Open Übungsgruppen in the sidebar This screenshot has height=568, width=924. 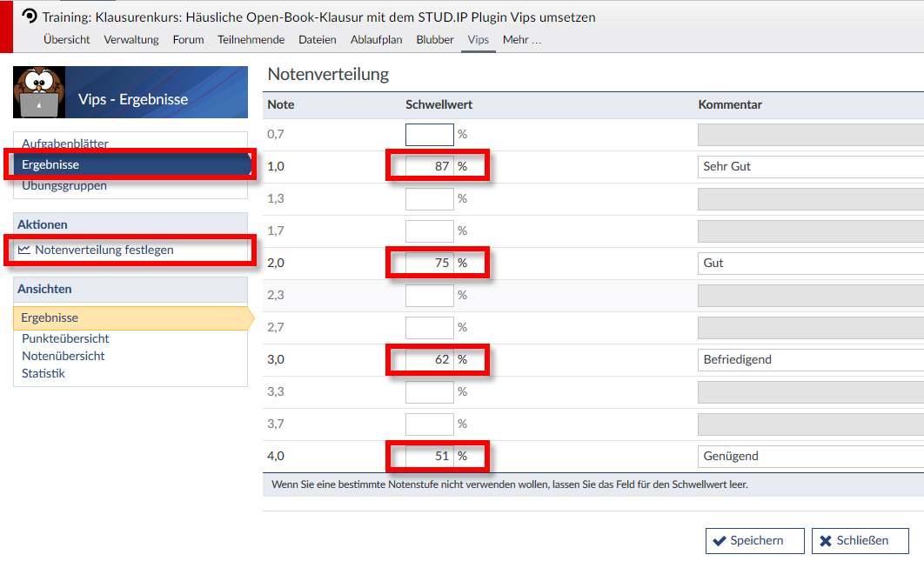64,185
